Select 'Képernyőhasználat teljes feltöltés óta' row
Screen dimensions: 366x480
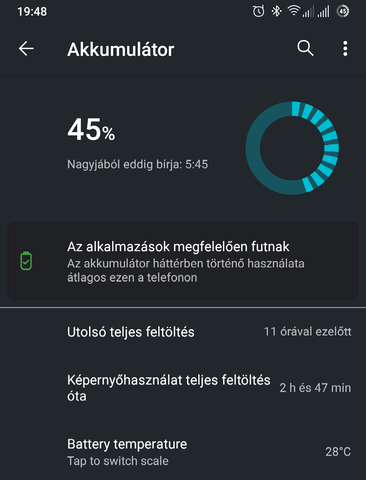tap(183, 388)
